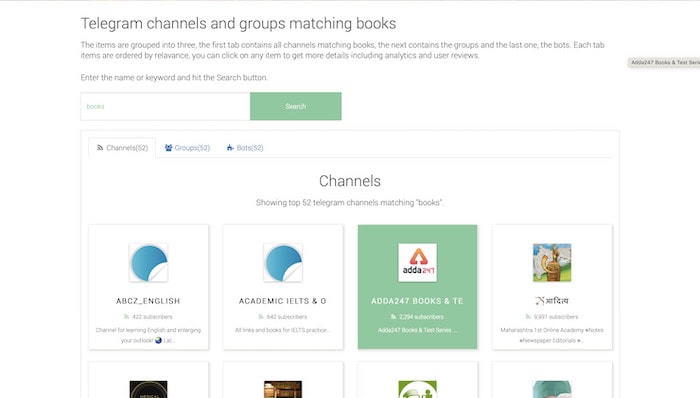
Task: Open the ABCZ_ENGLISH channel avatar
Action: pos(148,262)
